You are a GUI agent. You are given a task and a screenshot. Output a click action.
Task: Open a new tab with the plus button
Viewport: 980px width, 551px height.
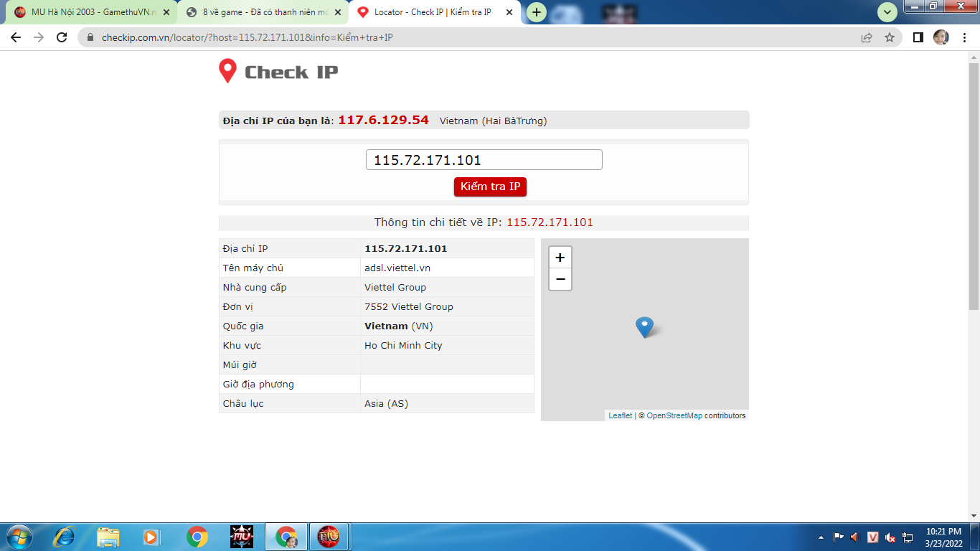coord(537,12)
